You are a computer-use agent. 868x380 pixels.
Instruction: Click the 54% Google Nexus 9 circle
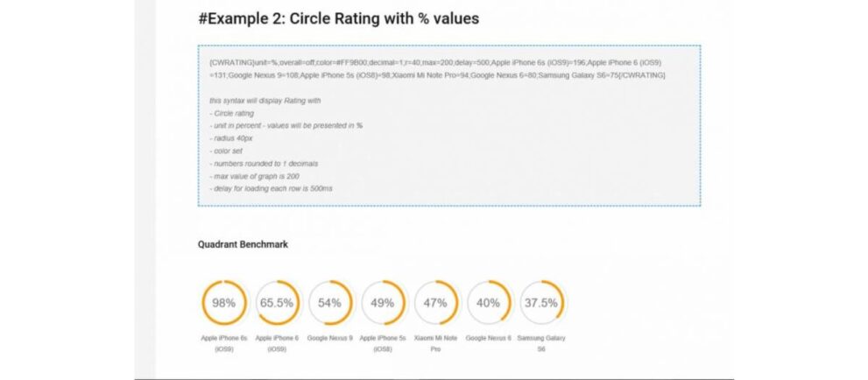point(330,303)
